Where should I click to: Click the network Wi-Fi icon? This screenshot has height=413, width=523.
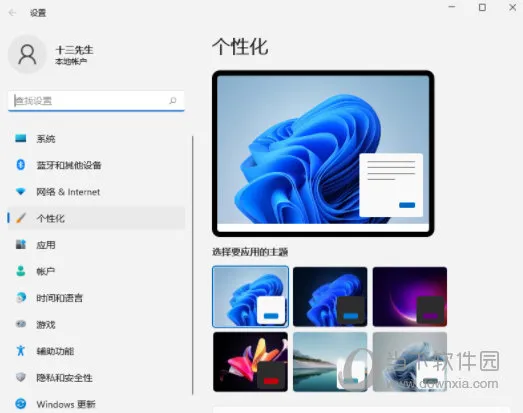pyautogui.click(x=21, y=191)
